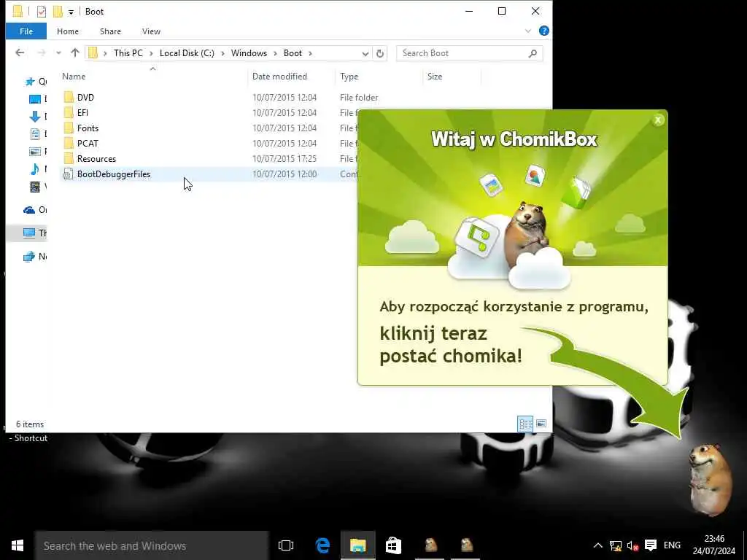Viewport: 747px width, 560px height.
Task: Open Documents in navigation pane
Action: [x=38, y=134]
